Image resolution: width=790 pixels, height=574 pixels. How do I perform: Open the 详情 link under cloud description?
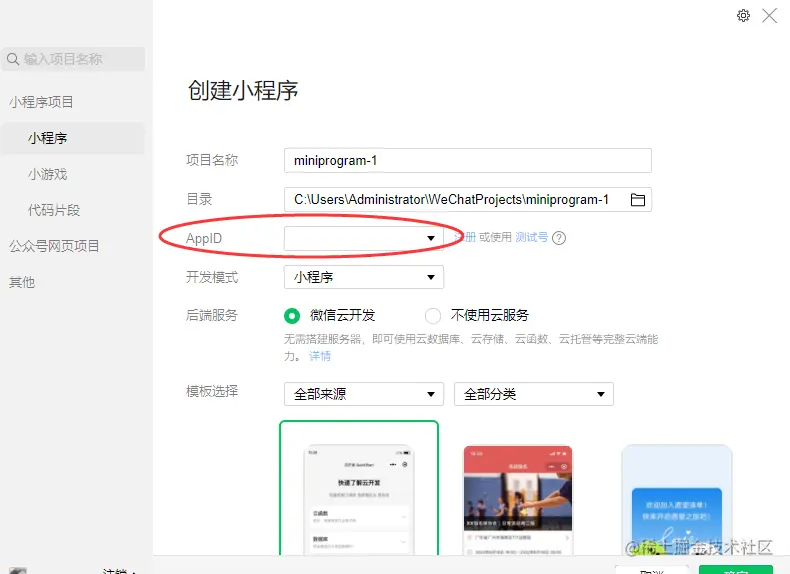320,356
